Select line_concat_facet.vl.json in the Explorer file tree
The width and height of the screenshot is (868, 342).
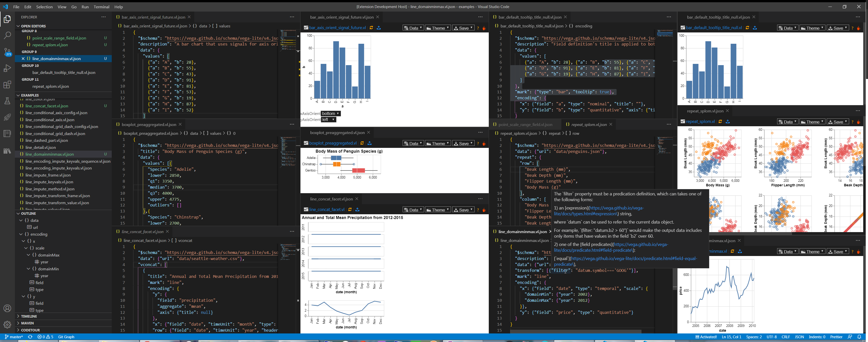click(x=46, y=106)
